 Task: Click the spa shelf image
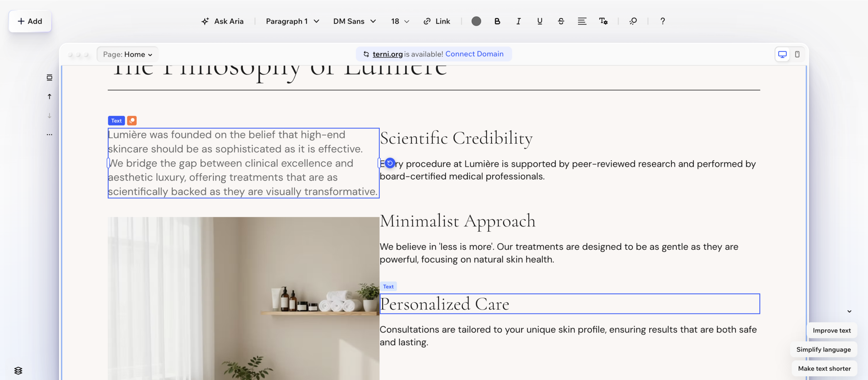pos(243,298)
